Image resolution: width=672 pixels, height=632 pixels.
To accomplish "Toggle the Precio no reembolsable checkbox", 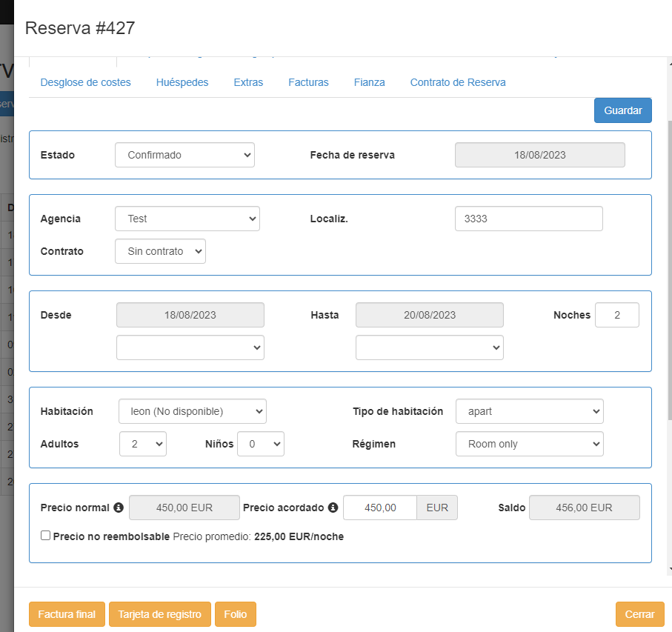I will (x=45, y=536).
